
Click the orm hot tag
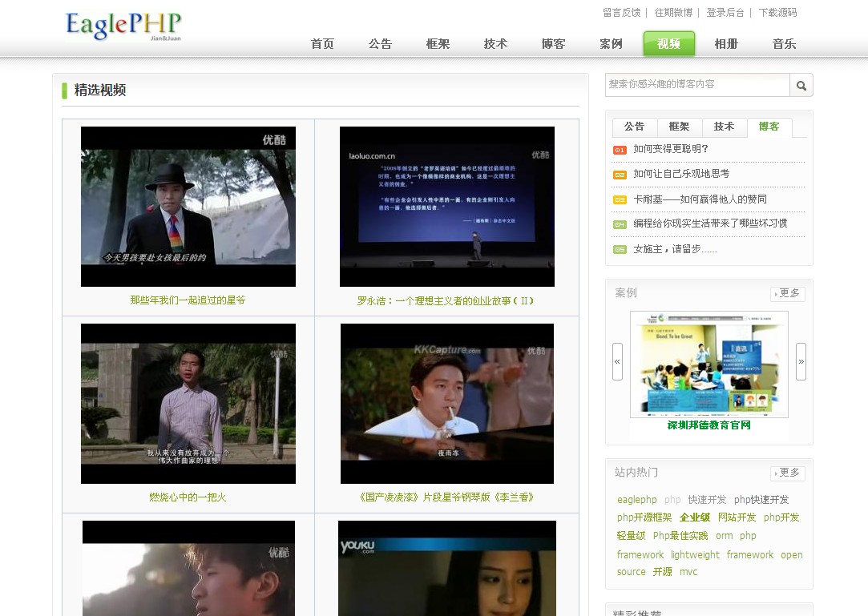(724, 536)
